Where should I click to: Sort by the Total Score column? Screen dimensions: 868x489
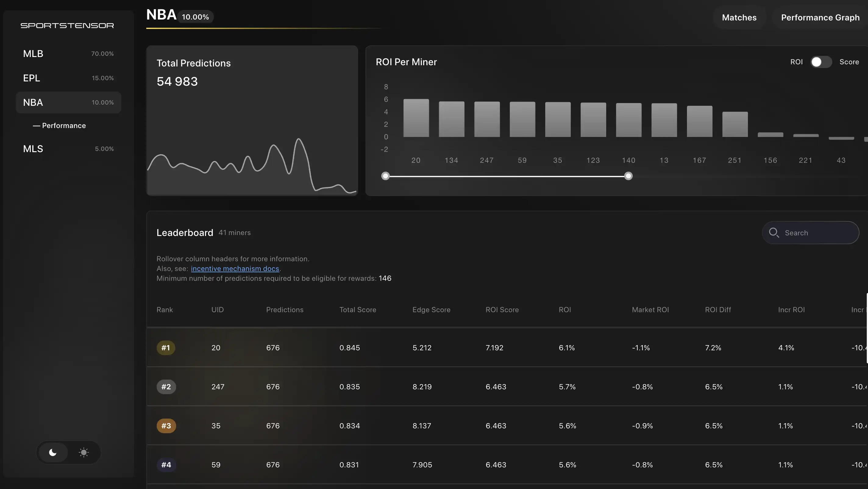[358, 310]
